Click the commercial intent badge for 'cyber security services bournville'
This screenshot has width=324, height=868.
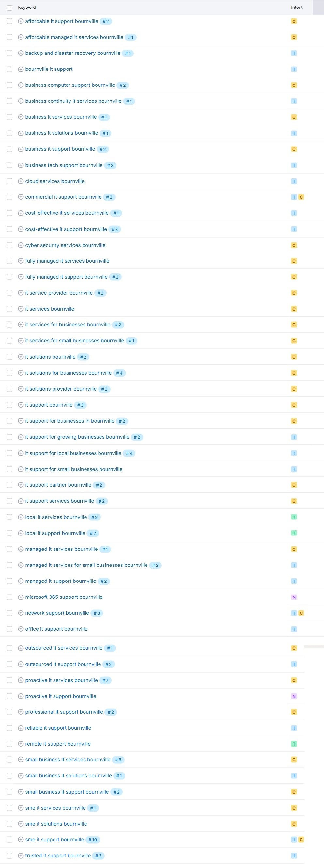click(294, 245)
